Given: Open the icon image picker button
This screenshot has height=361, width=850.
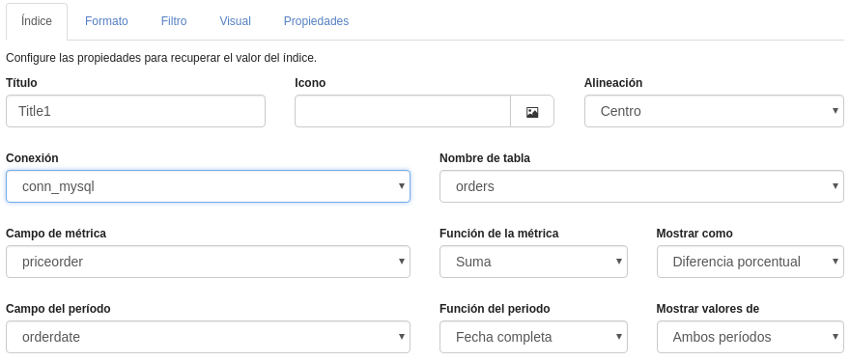Looking at the screenshot, I should point(532,112).
